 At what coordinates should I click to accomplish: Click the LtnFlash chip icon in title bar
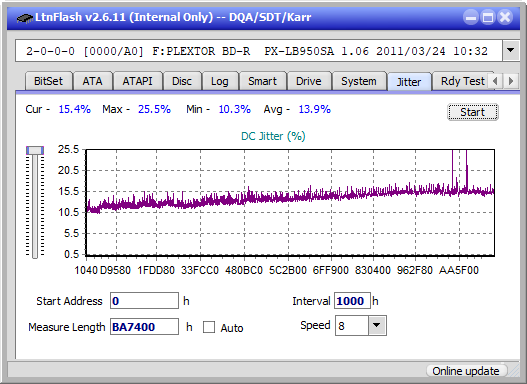coord(25,17)
